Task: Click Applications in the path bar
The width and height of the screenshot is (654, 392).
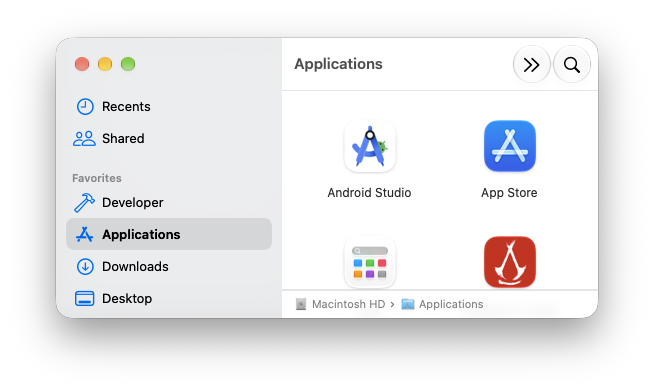Action: 451,304
